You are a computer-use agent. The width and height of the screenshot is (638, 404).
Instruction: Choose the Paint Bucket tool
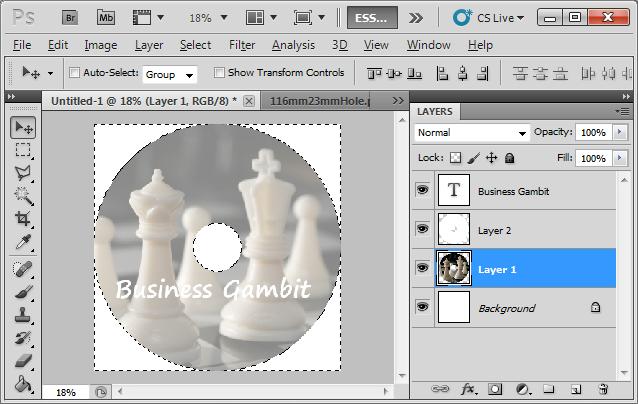click(x=23, y=384)
